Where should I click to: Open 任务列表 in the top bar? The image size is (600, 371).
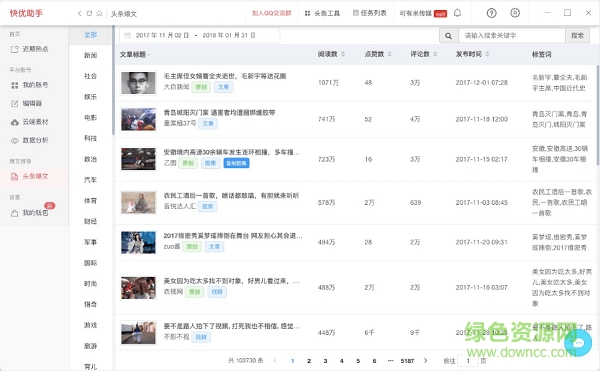click(369, 13)
